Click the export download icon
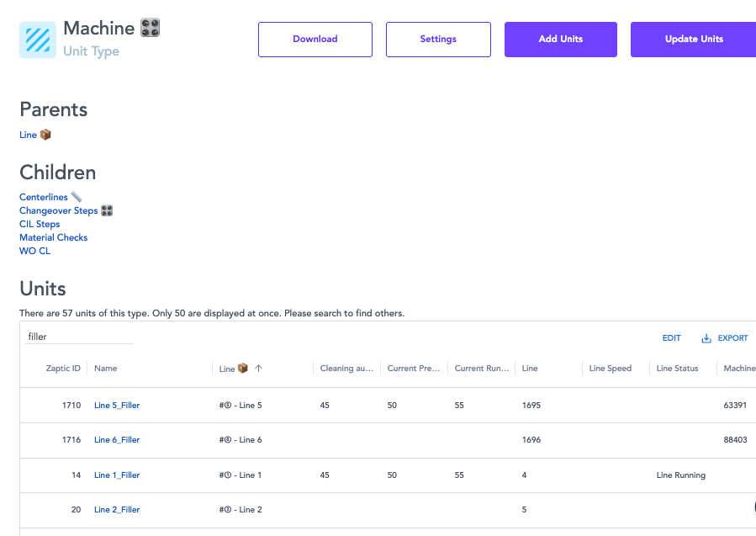This screenshot has height=536, width=756. pyautogui.click(x=706, y=338)
